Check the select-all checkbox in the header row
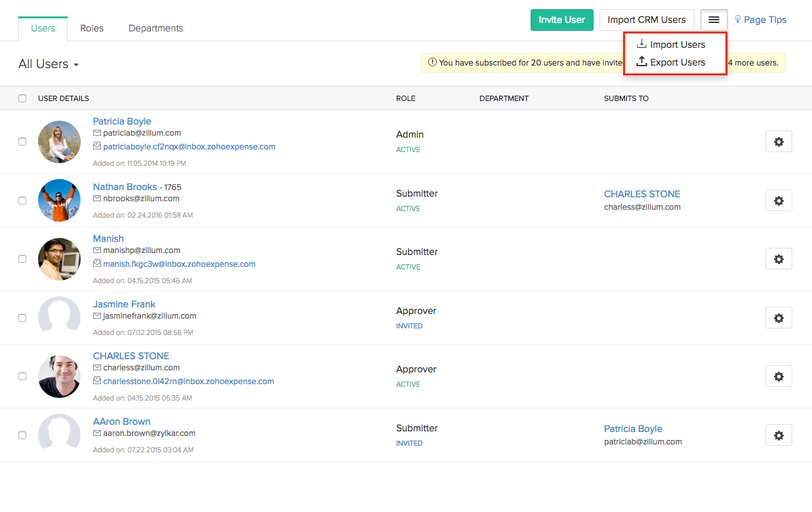Image resolution: width=812 pixels, height=512 pixels. coord(22,98)
